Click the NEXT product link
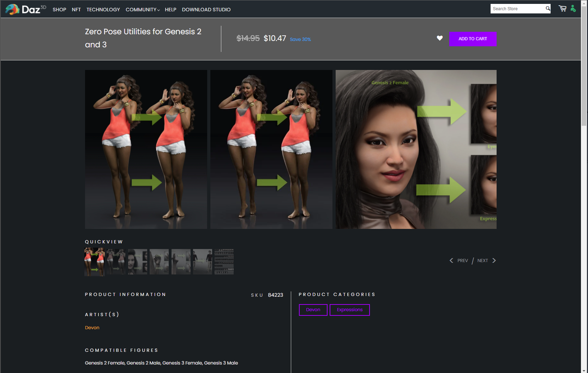 click(x=482, y=261)
